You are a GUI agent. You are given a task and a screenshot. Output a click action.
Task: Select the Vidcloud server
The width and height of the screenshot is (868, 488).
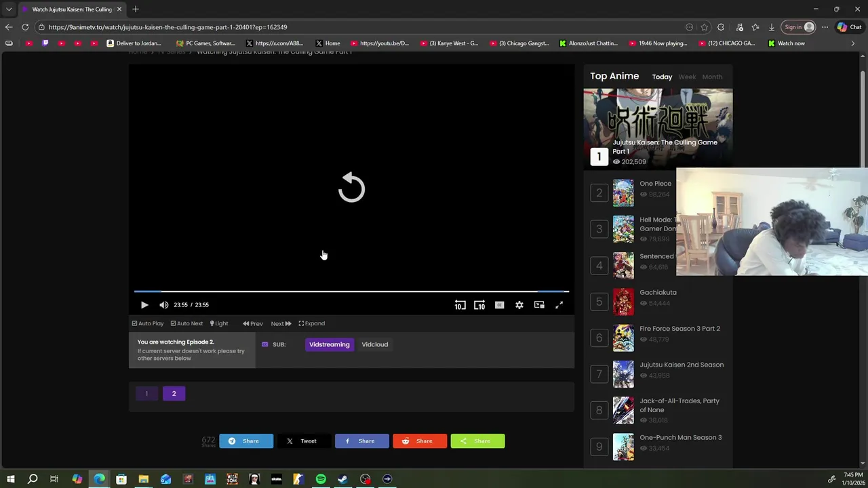375,344
